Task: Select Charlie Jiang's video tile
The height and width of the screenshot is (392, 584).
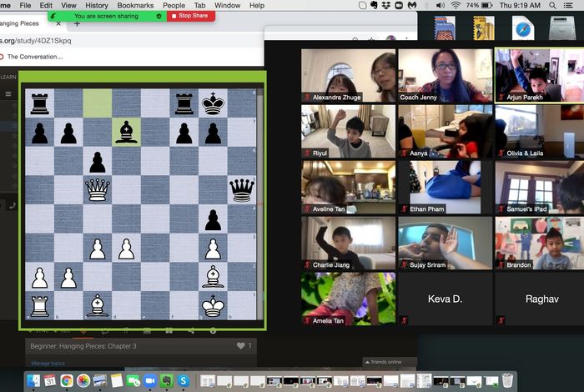Action: pos(348,243)
